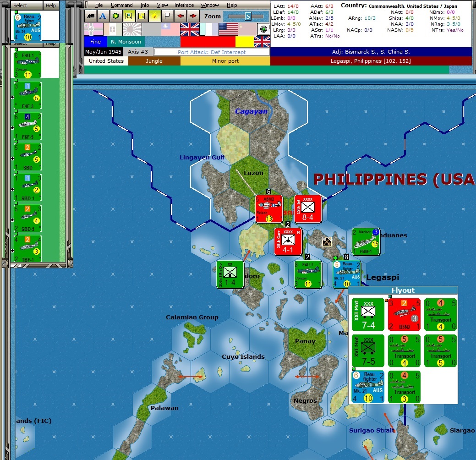Viewport: 476px width, 460px height.
Task: Click the blue letter A toolbar icon
Action: pyautogui.click(x=103, y=16)
